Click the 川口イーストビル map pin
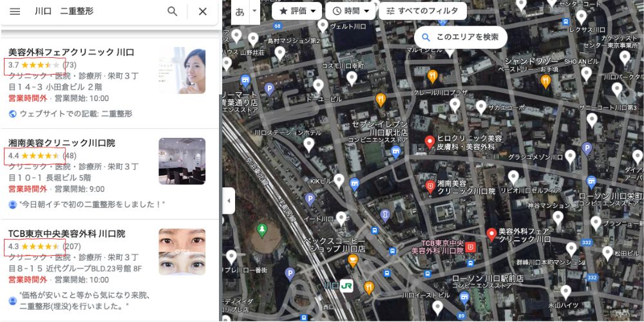This screenshot has width=644, height=322. 437,308
